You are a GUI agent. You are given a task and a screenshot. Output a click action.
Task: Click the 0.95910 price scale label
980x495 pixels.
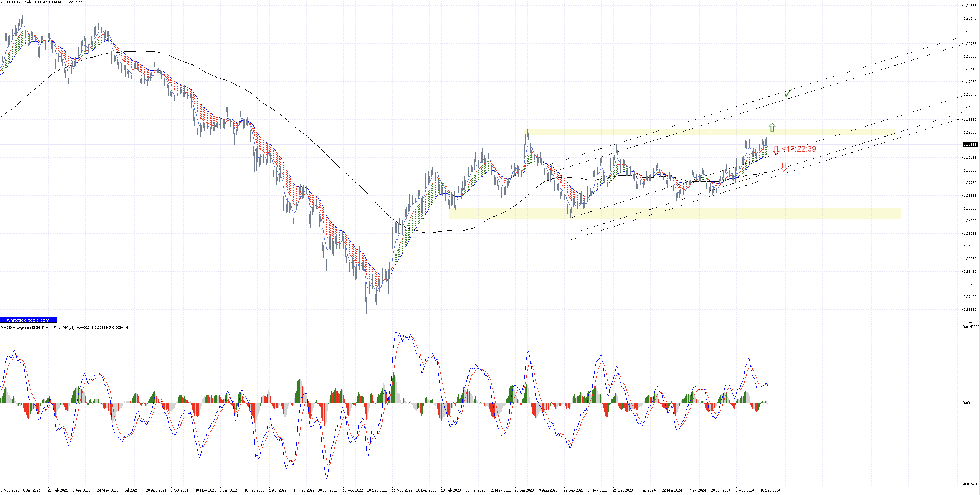point(970,309)
